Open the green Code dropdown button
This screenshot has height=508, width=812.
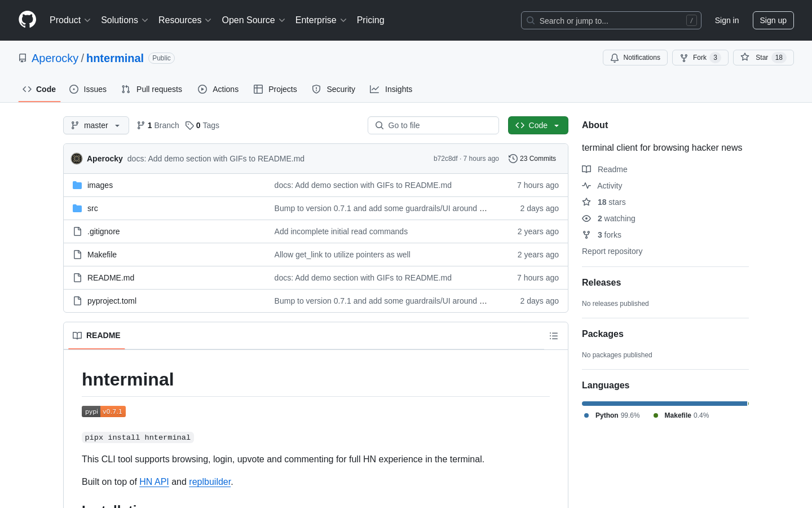pyautogui.click(x=538, y=125)
